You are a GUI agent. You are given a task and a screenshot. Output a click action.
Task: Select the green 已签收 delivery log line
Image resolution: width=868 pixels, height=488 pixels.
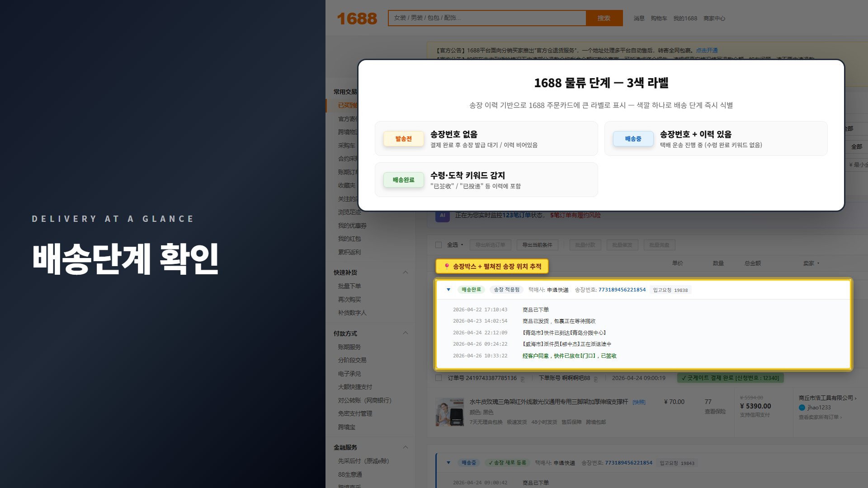click(x=570, y=356)
